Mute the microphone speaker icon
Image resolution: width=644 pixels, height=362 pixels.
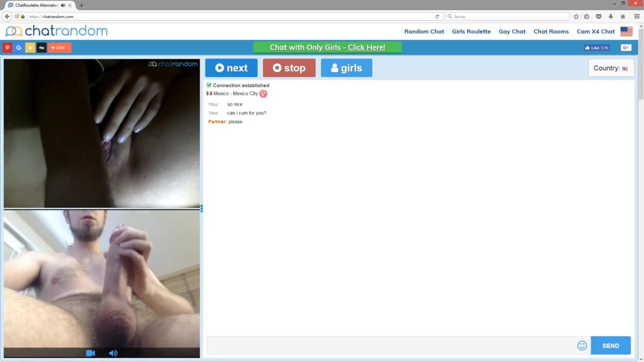click(113, 353)
